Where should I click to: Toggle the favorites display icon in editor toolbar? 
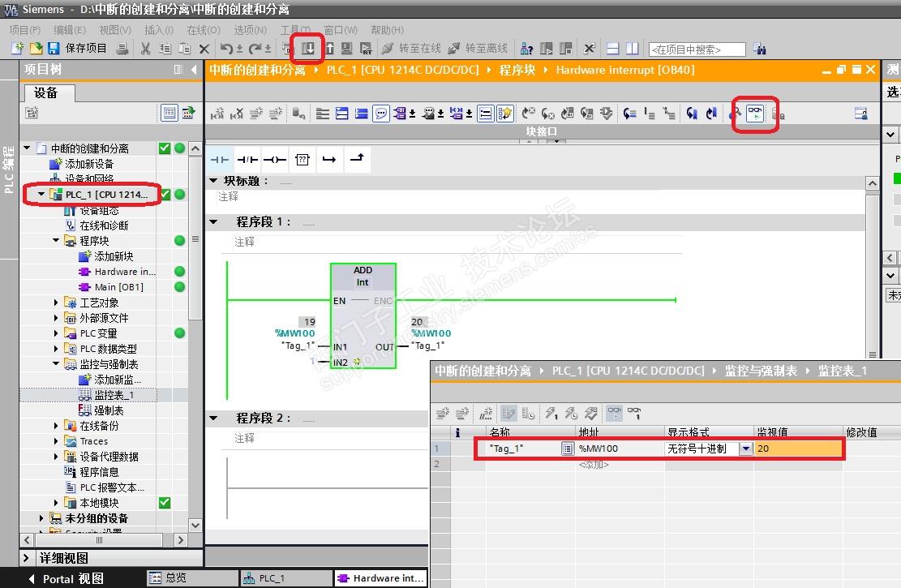click(x=504, y=114)
